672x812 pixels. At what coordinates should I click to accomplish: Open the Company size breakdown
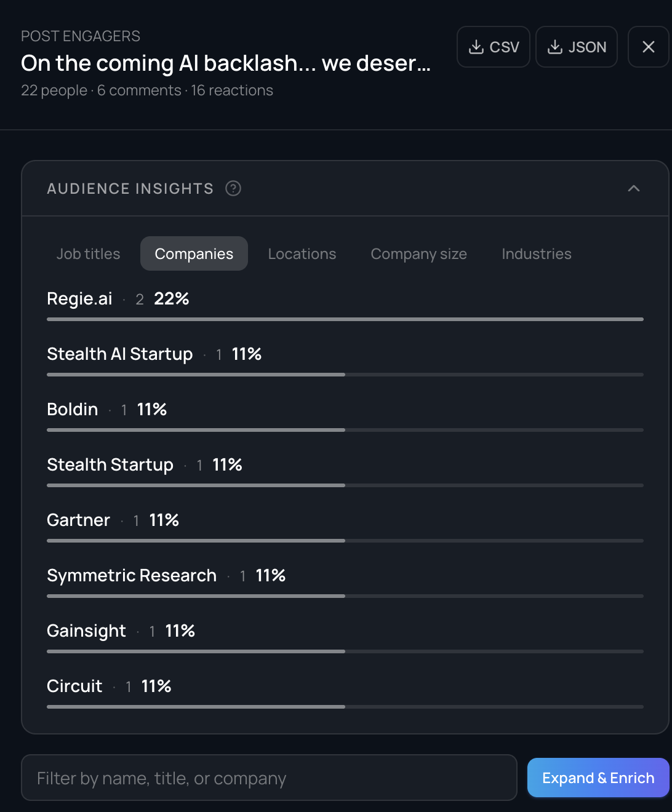419,253
